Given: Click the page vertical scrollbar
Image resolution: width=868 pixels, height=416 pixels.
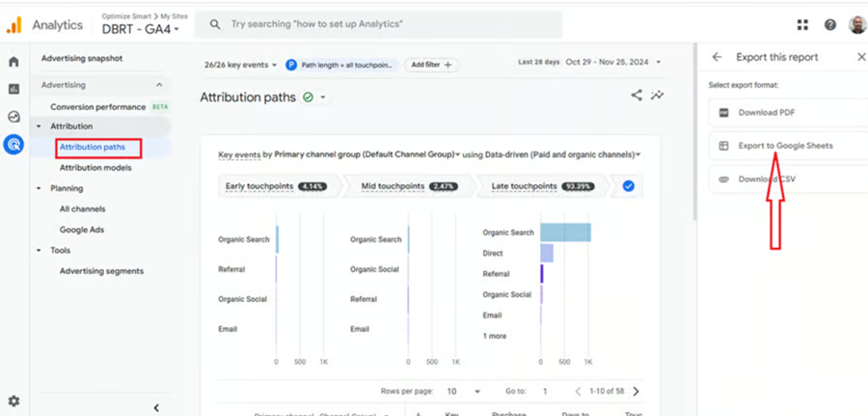Looking at the screenshot, I should pyautogui.click(x=694, y=133).
